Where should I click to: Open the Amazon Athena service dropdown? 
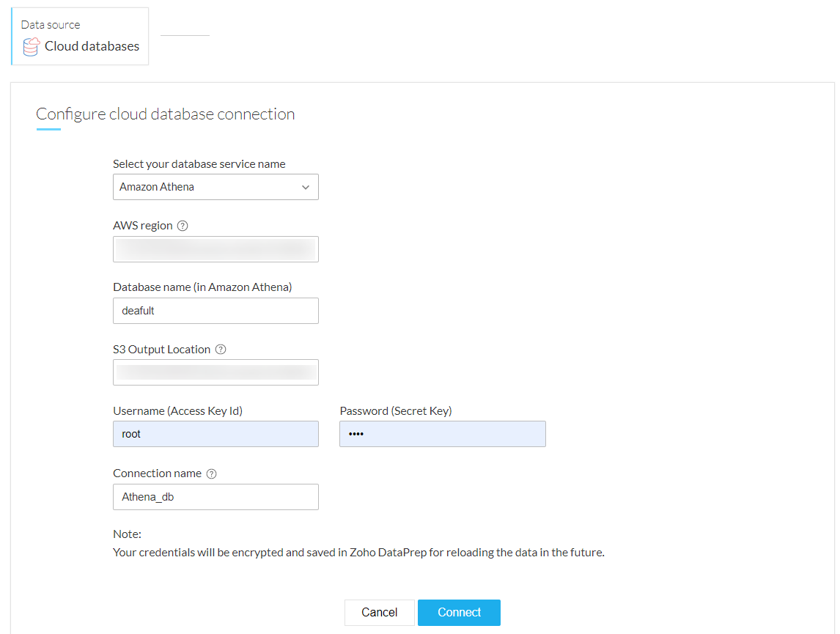click(215, 187)
